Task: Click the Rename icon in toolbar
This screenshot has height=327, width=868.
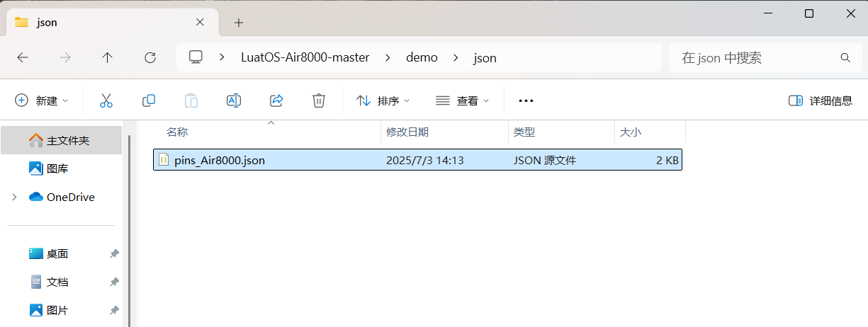Action: tap(234, 101)
